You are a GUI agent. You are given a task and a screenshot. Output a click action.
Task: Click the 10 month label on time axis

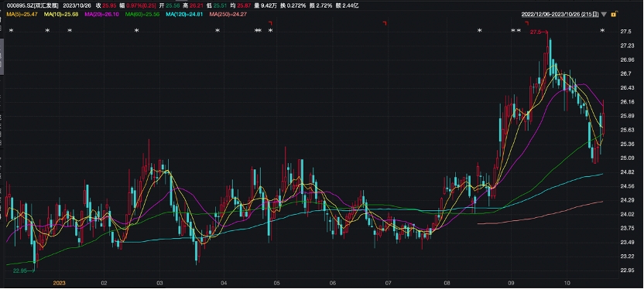click(x=567, y=283)
